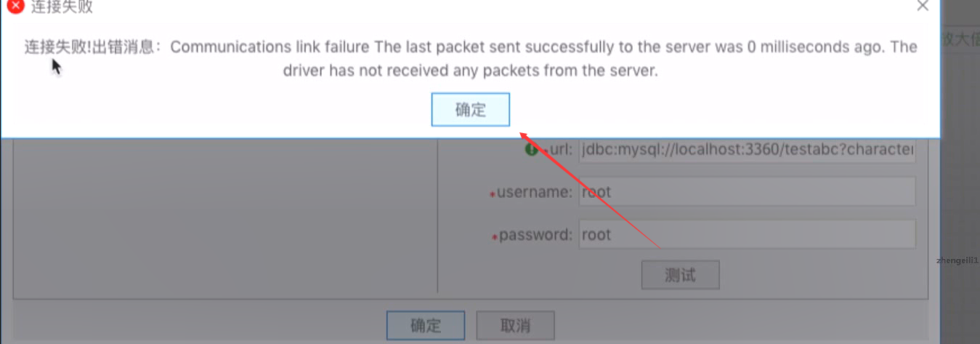Click into the password field
The image size is (980, 344).
tap(747, 235)
